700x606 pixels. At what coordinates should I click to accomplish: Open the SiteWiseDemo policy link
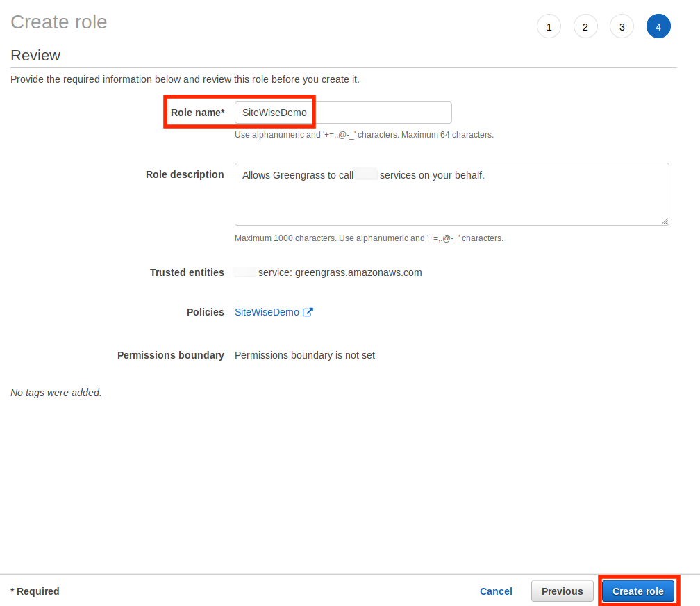267,312
